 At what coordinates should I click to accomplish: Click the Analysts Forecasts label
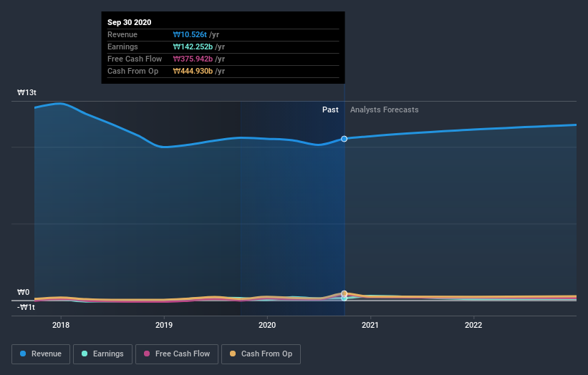(385, 109)
